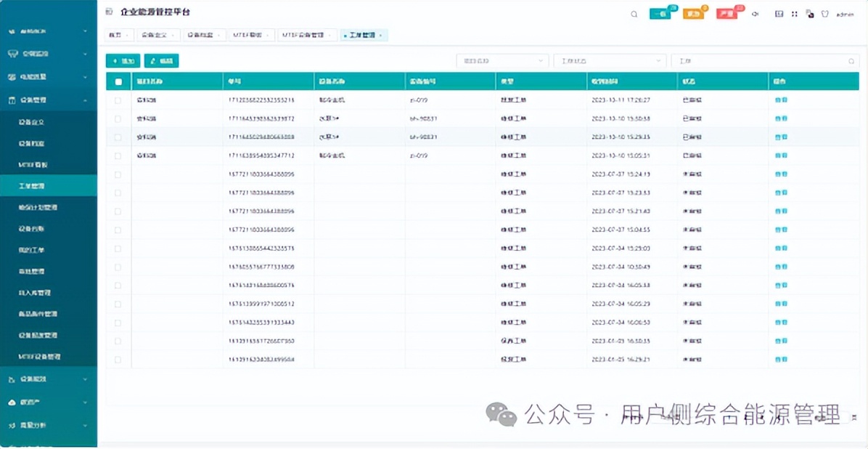
Task: Click the search icon inside the 工单 field
Action: [851, 61]
